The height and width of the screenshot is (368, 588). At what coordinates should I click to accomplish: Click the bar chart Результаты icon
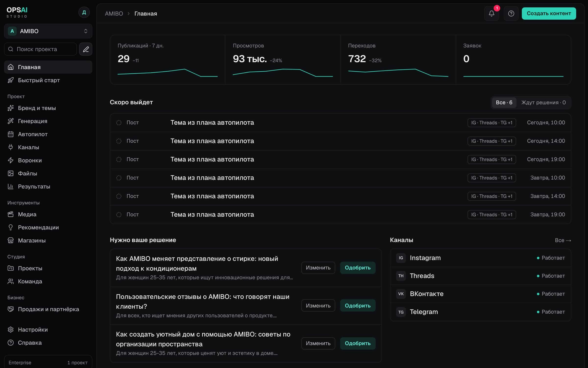11,186
